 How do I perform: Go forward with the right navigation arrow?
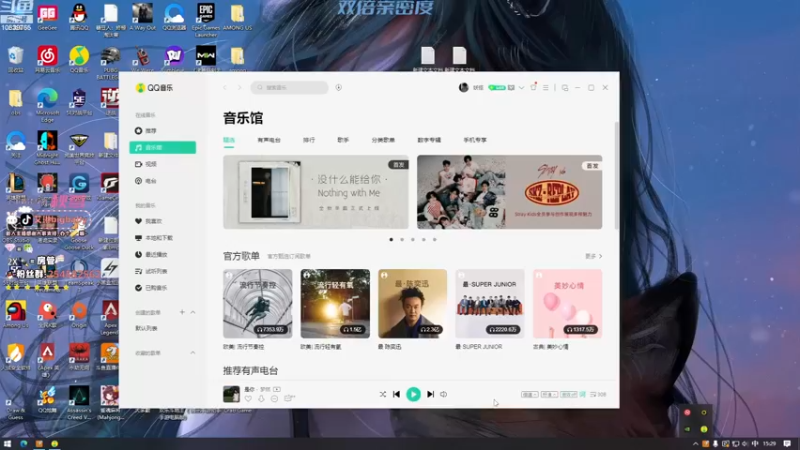[239, 88]
